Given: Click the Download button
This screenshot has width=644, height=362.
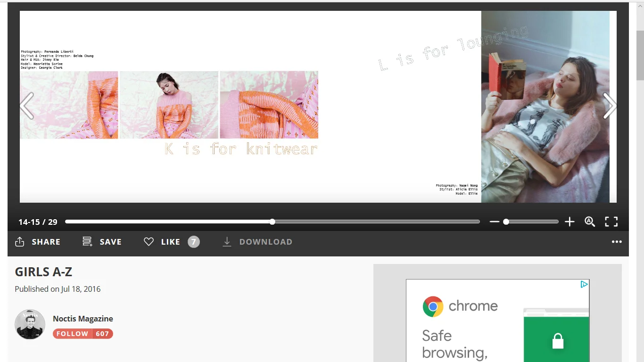Looking at the screenshot, I should [257, 242].
